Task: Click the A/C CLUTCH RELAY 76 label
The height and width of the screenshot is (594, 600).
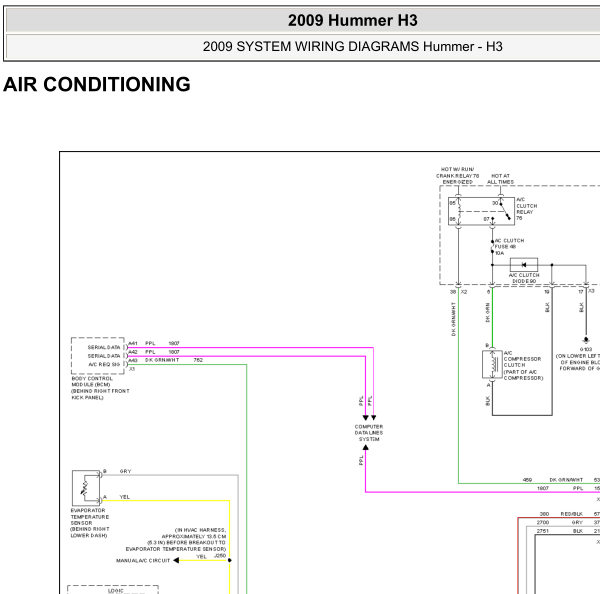Action: (527, 209)
